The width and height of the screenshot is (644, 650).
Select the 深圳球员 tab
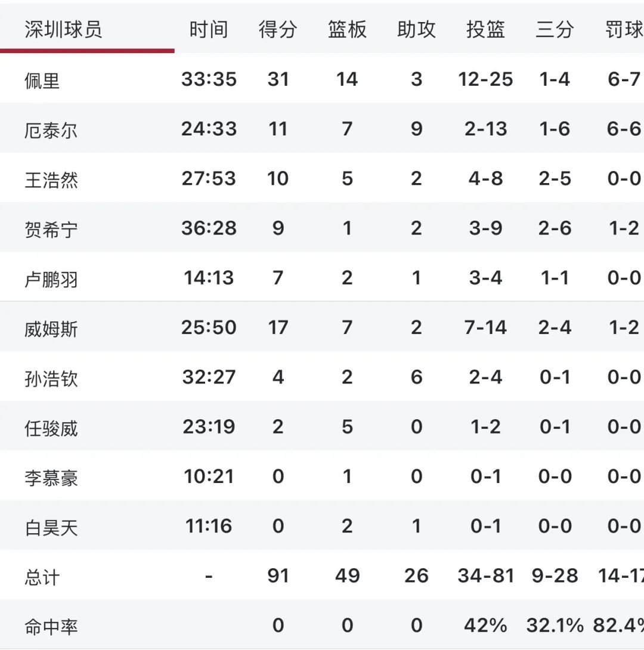click(63, 29)
